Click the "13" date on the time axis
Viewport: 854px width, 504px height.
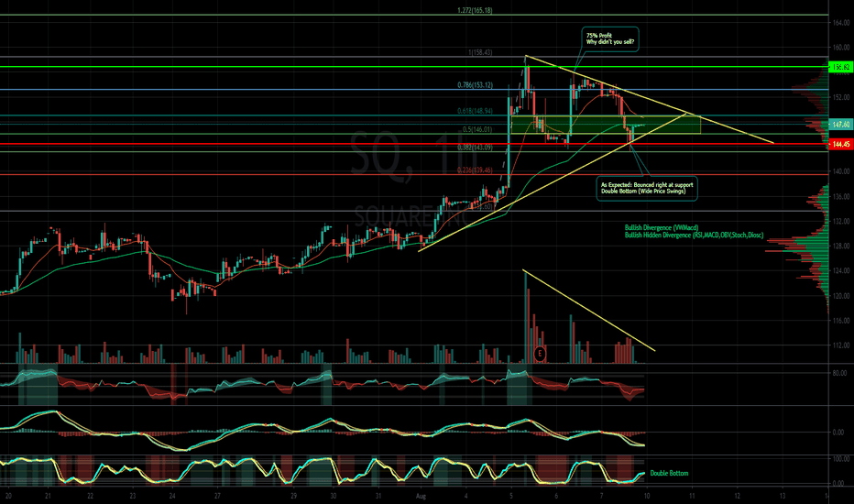[x=783, y=497]
